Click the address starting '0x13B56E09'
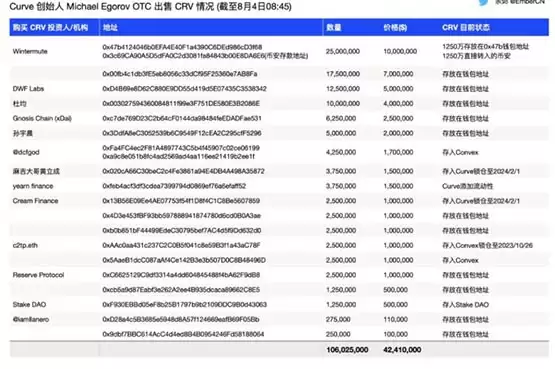The image size is (555, 369). (181, 201)
